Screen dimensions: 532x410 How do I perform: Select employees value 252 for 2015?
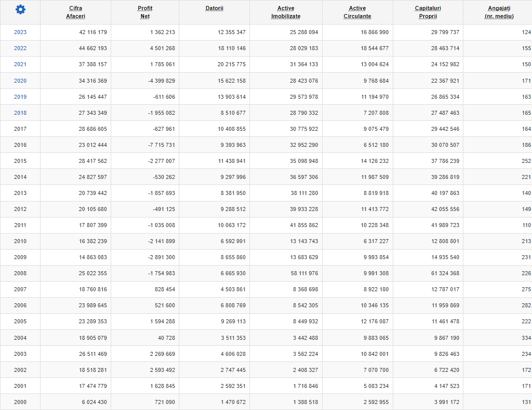pyautogui.click(x=526, y=161)
